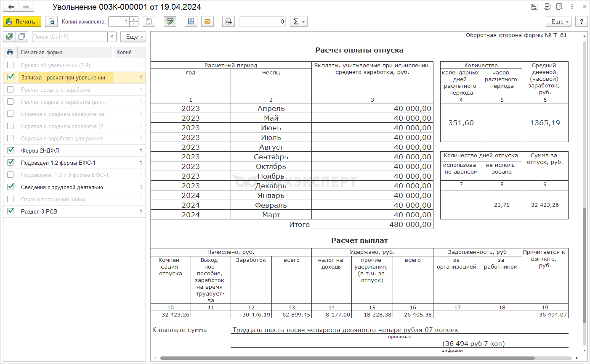Send the form by email envelope icon
The image size is (590, 364).
[x=207, y=21]
